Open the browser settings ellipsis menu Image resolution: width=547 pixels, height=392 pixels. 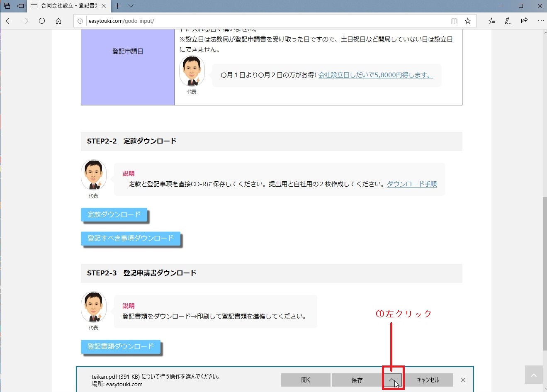point(541,21)
